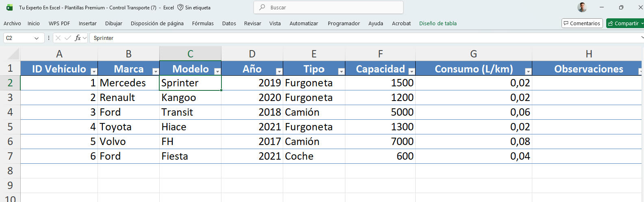
Task: Click the Buscar search field
Action: [x=328, y=7]
